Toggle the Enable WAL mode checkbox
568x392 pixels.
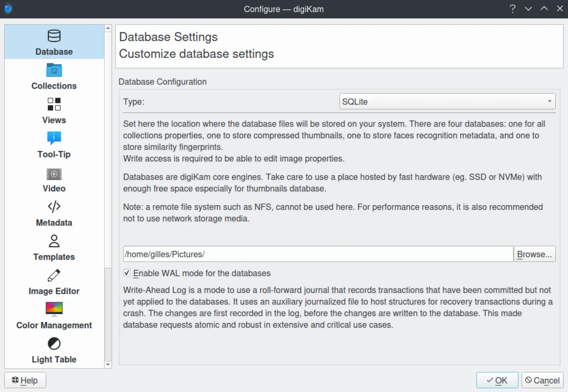[127, 273]
